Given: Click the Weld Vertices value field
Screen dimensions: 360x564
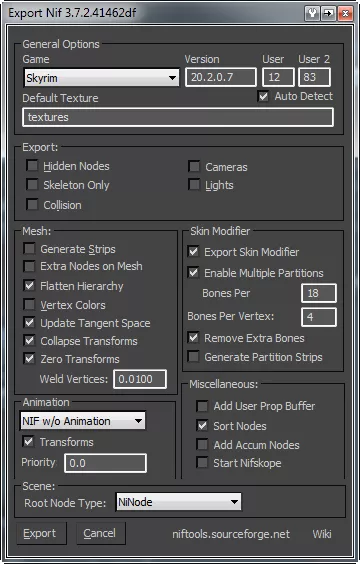Looking at the screenshot, I should tap(140, 379).
